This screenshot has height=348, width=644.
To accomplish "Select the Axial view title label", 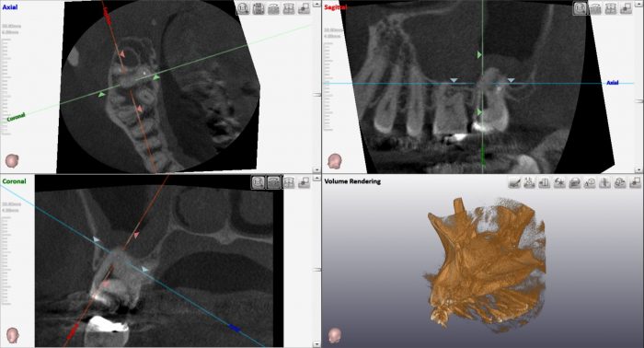I will coord(10,7).
